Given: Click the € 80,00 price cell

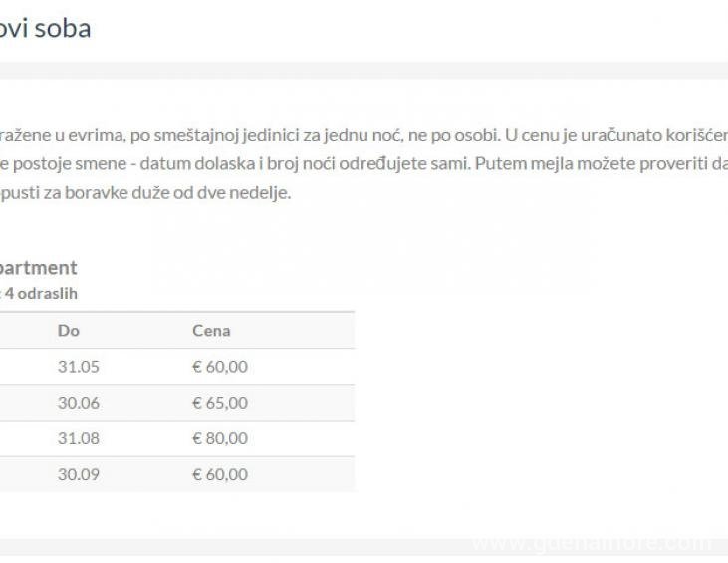Looking at the screenshot, I should pos(220,438).
